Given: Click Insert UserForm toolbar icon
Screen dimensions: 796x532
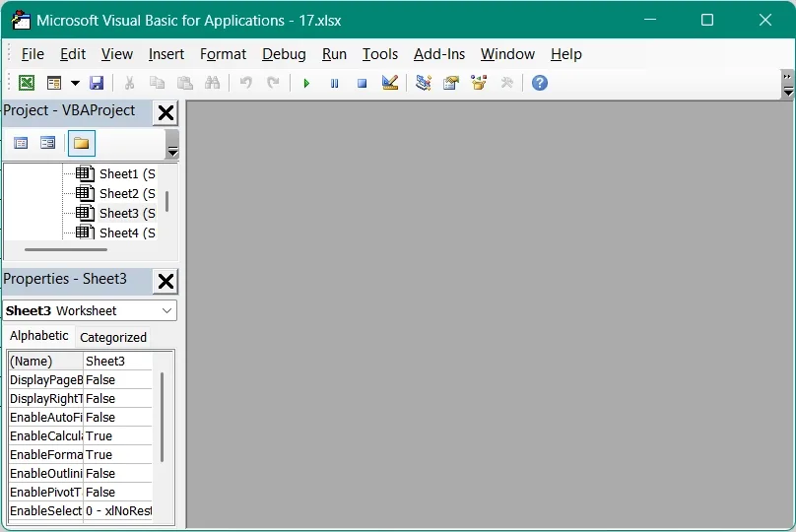Looking at the screenshot, I should [x=54, y=83].
